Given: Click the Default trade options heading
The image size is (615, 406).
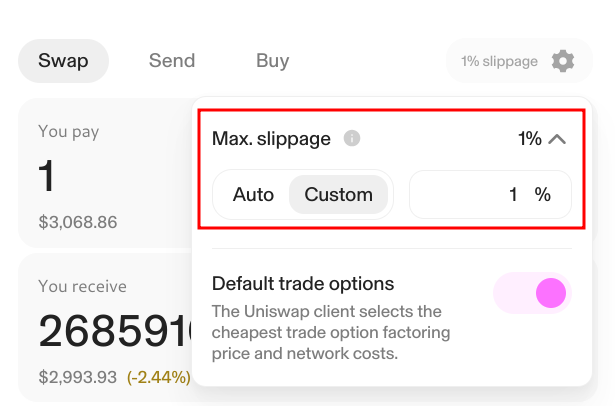Looking at the screenshot, I should click(303, 284).
